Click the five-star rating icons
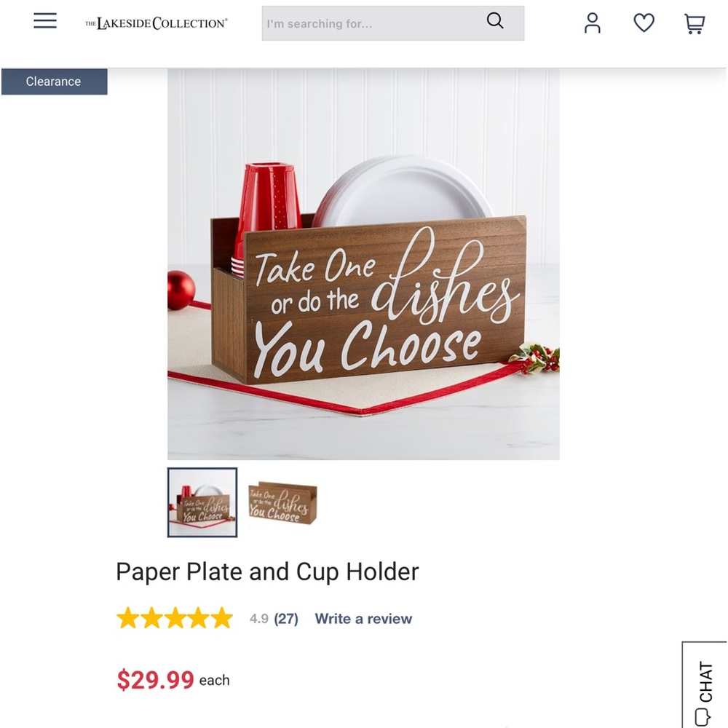The height and width of the screenshot is (728, 728). tap(175, 618)
